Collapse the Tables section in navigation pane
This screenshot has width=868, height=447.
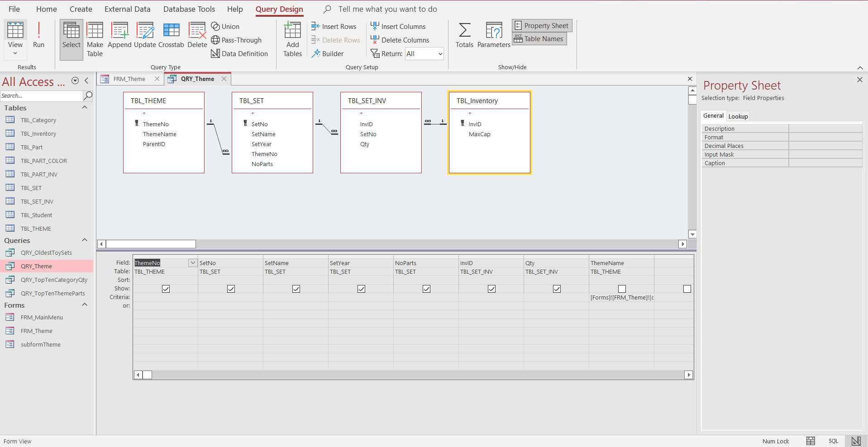tap(84, 107)
